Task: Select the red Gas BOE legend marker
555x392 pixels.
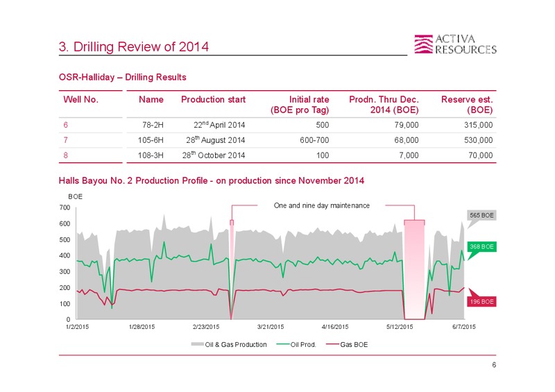Action: [x=333, y=344]
